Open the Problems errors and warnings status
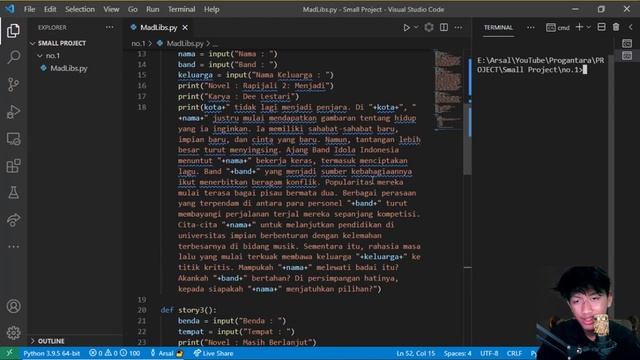Image resolution: width=640 pixels, height=360 pixels. 114,353
